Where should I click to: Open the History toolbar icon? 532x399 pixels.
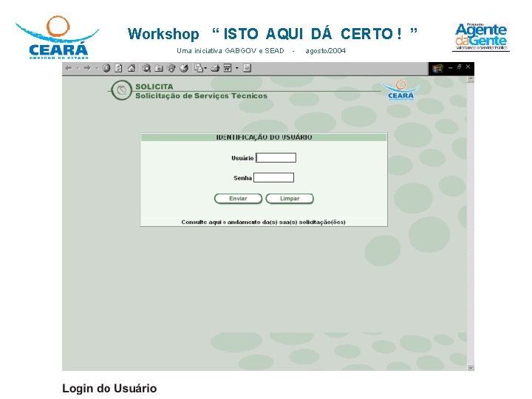coord(184,68)
